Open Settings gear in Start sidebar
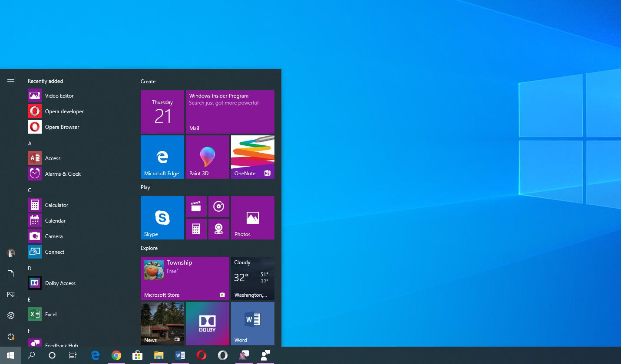621x364 pixels. (x=11, y=315)
